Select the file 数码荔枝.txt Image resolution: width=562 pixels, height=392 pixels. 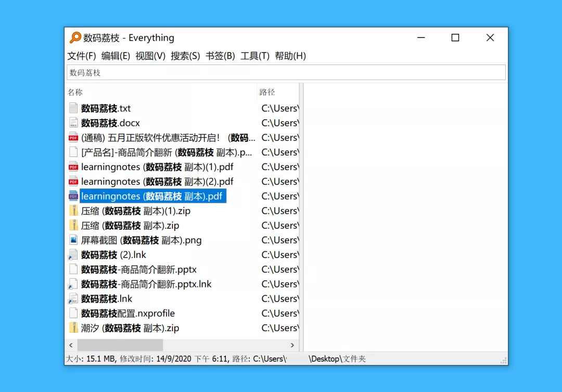pos(106,108)
